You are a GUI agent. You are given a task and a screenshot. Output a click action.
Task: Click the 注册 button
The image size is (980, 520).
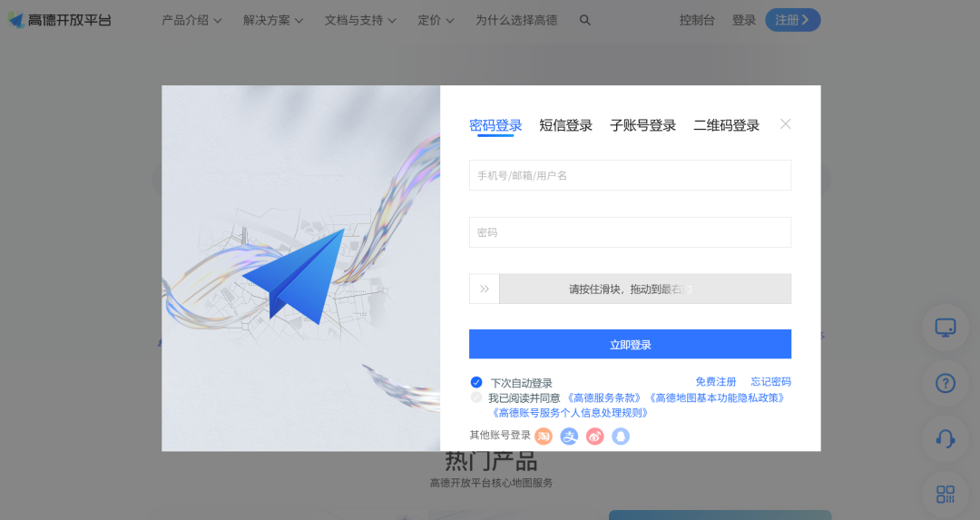(x=792, y=20)
